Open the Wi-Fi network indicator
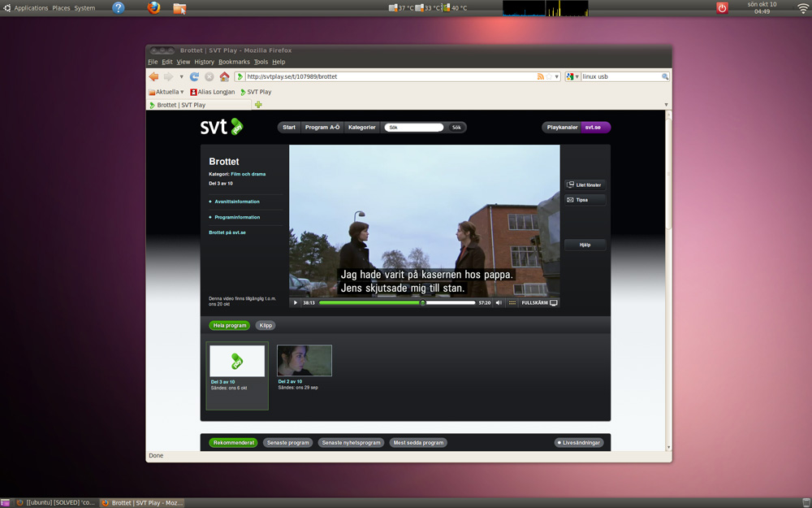 tap(803, 8)
